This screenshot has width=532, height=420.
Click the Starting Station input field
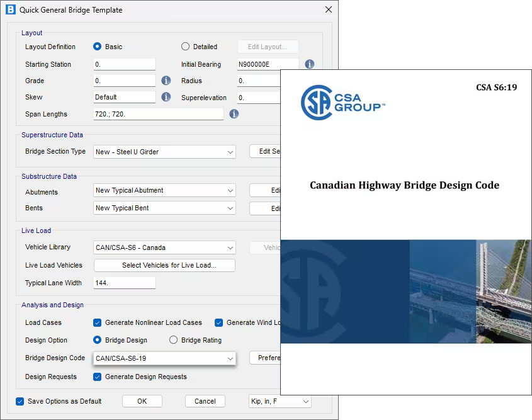(125, 64)
